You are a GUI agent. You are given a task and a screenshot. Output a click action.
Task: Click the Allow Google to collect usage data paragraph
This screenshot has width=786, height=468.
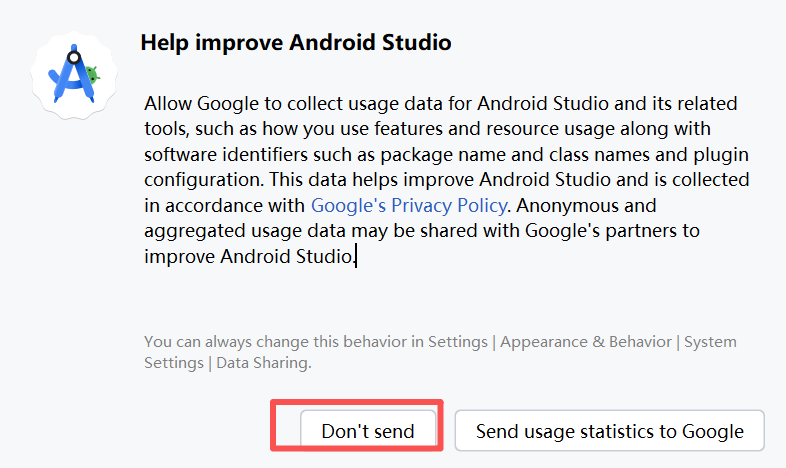click(447, 179)
